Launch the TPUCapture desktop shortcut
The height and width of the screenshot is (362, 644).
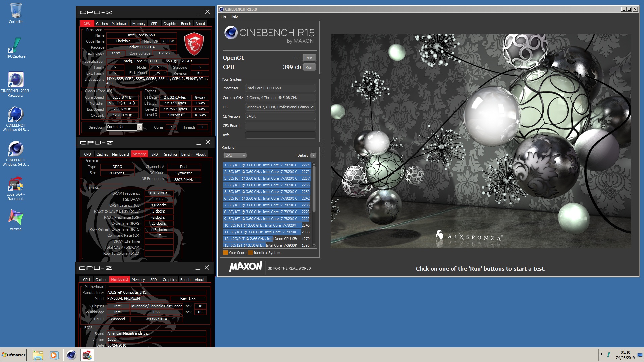click(x=16, y=48)
